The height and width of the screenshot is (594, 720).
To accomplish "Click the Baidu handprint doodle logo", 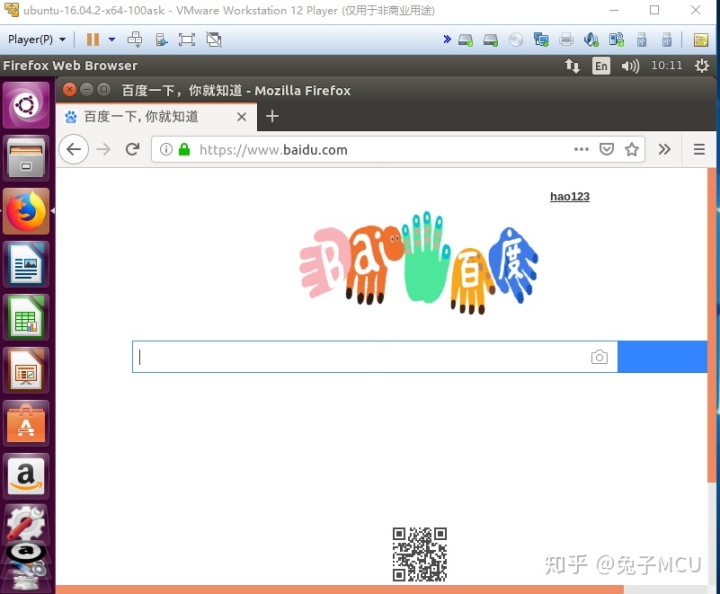I will pos(418,264).
